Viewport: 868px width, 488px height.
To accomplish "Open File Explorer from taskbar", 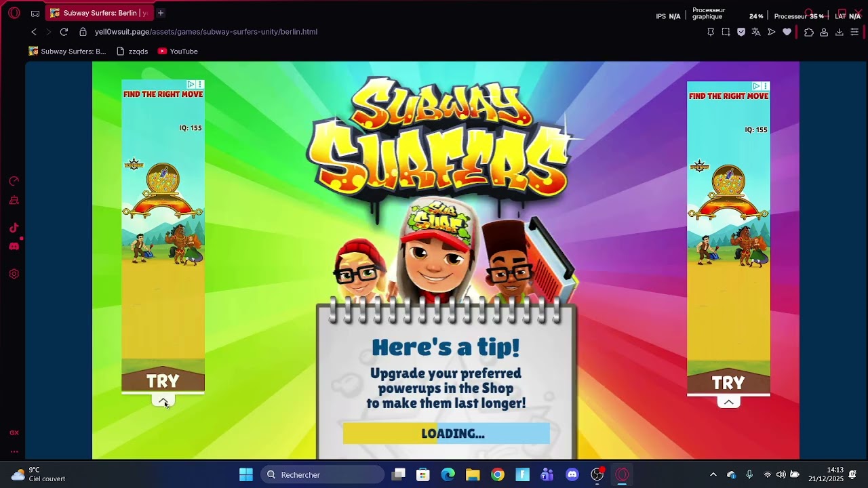I will pyautogui.click(x=473, y=474).
